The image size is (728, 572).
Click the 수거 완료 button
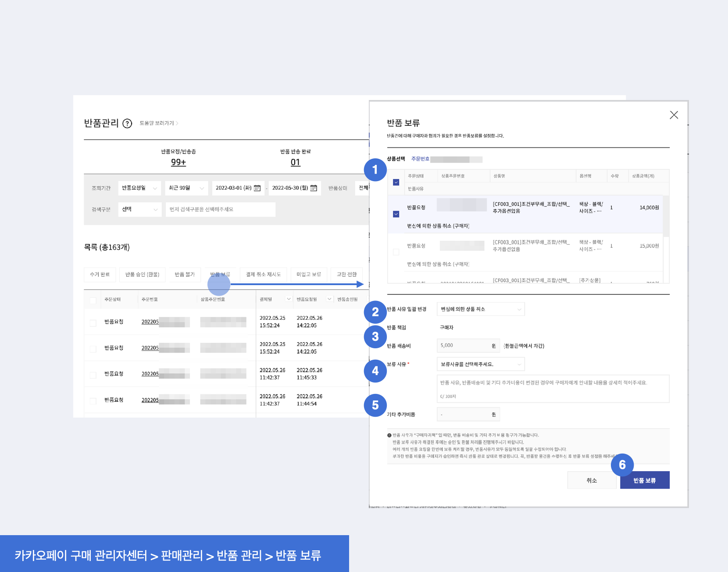pos(100,275)
